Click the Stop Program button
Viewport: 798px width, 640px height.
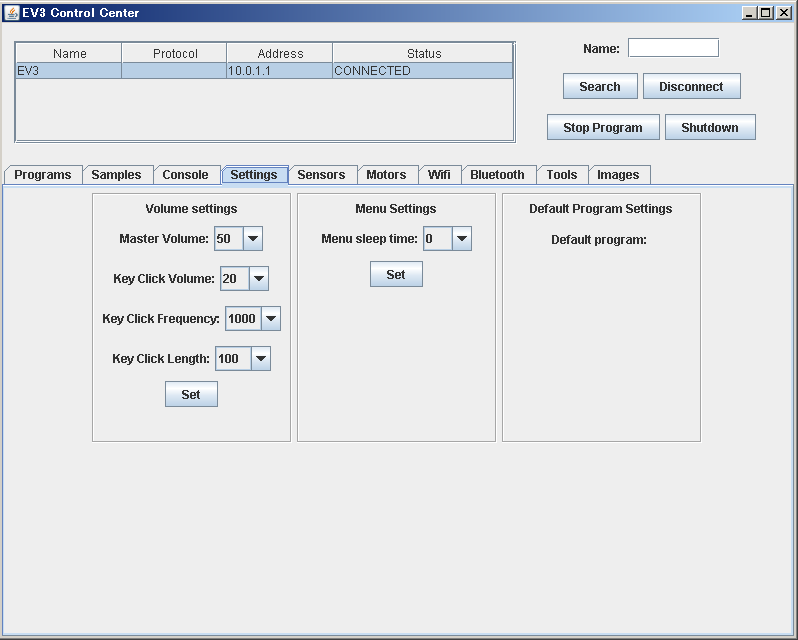(603, 127)
